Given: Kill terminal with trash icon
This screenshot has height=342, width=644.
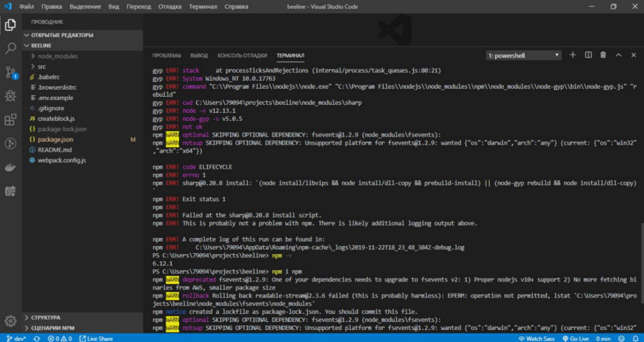Looking at the screenshot, I should point(603,55).
